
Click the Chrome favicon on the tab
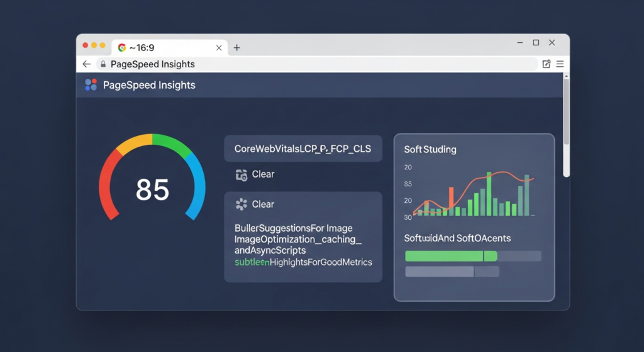coord(122,48)
